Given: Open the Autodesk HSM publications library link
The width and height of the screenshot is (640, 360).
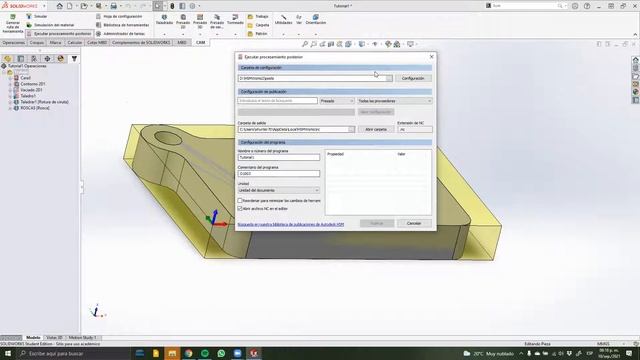Looking at the screenshot, I should 291,224.
